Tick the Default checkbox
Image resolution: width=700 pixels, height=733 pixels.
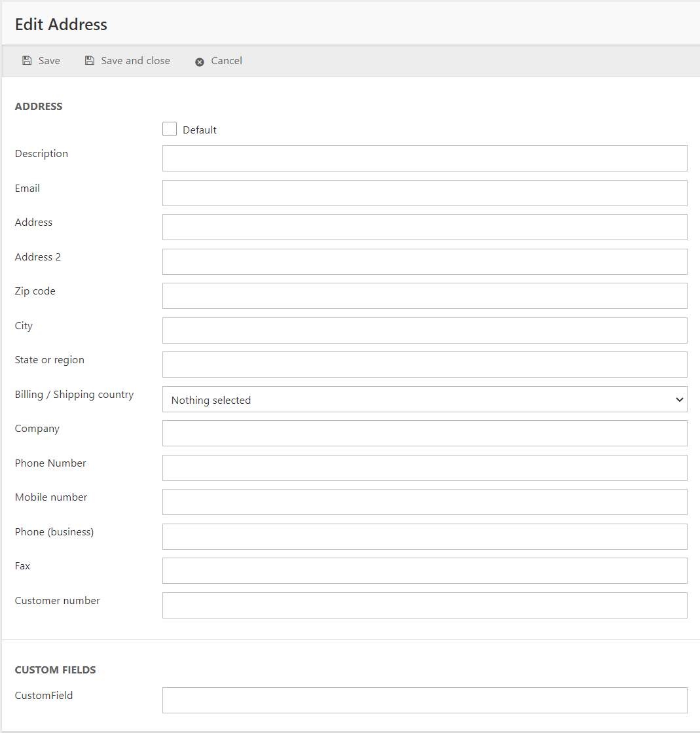pyautogui.click(x=170, y=130)
